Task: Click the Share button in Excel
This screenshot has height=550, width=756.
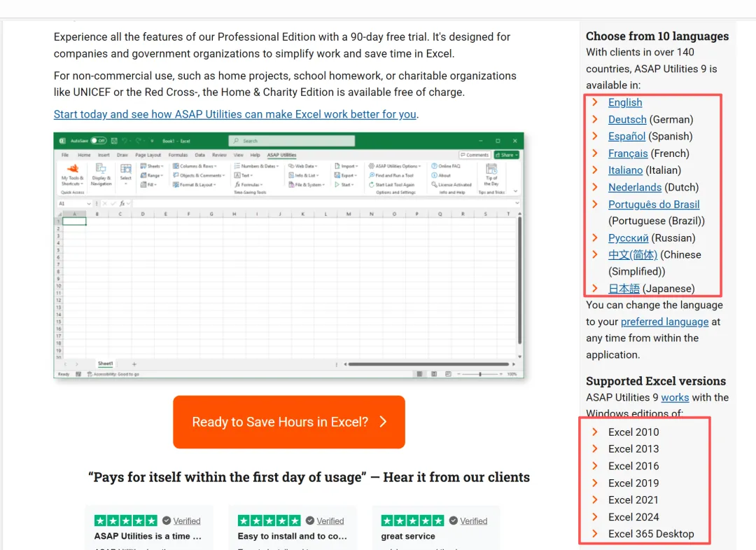Action: 506,155
